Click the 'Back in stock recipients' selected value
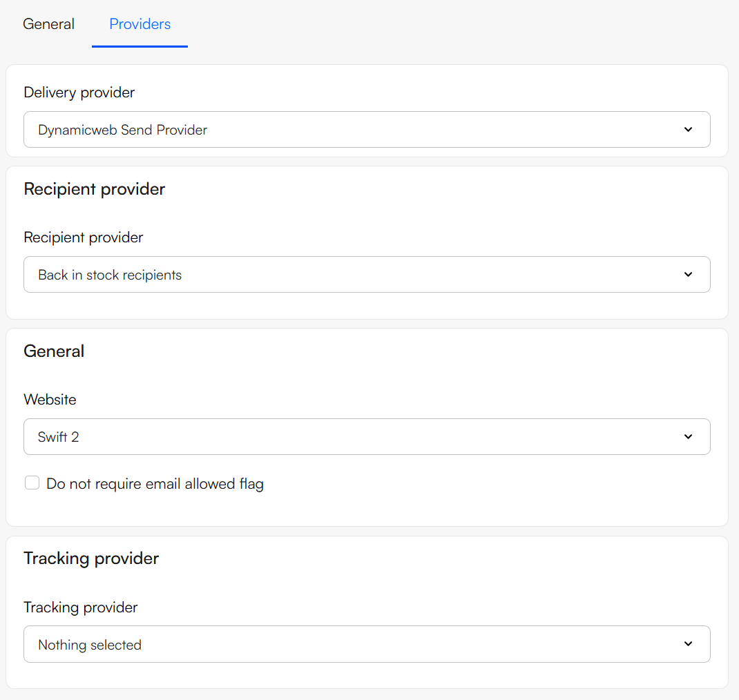This screenshot has width=739, height=700. pos(110,275)
